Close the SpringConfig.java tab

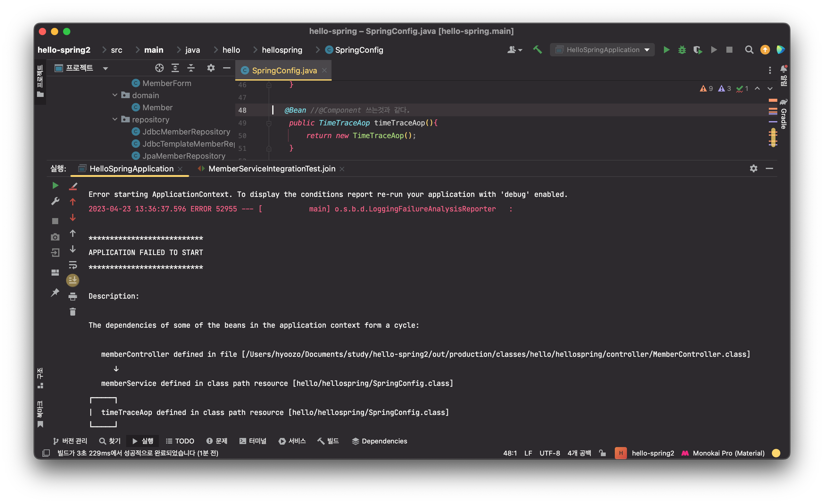324,71
